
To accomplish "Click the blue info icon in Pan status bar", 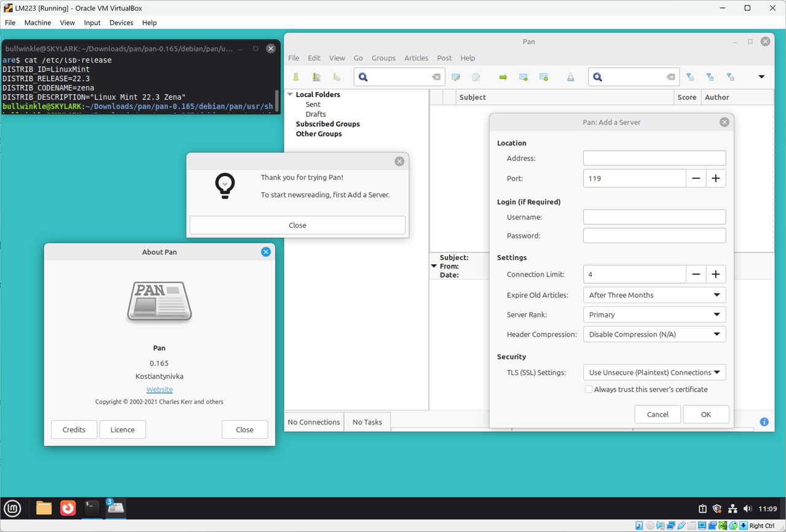I will point(764,422).
